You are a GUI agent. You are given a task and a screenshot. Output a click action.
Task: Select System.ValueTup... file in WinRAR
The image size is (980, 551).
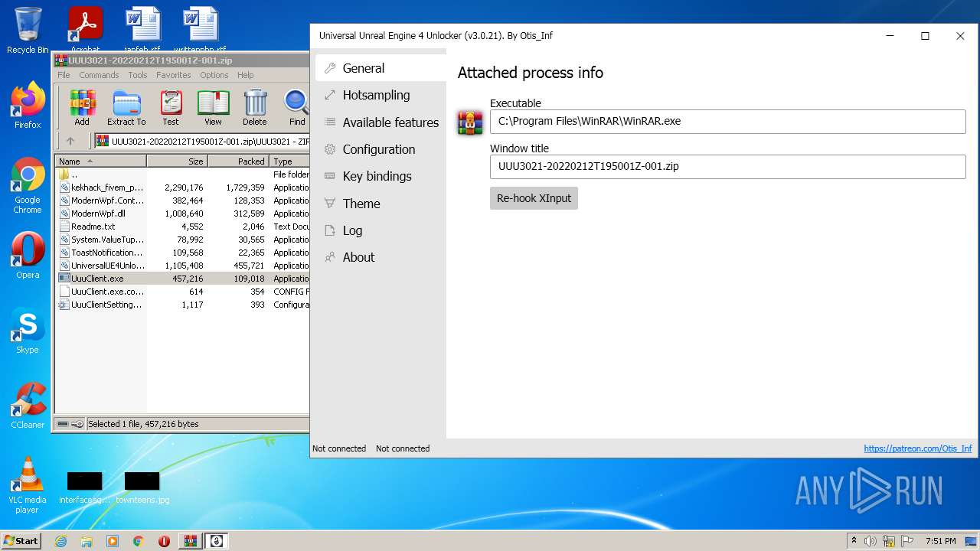182,240
